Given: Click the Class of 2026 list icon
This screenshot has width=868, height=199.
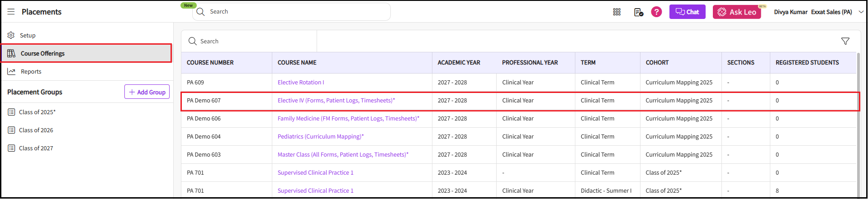Looking at the screenshot, I should [11, 130].
